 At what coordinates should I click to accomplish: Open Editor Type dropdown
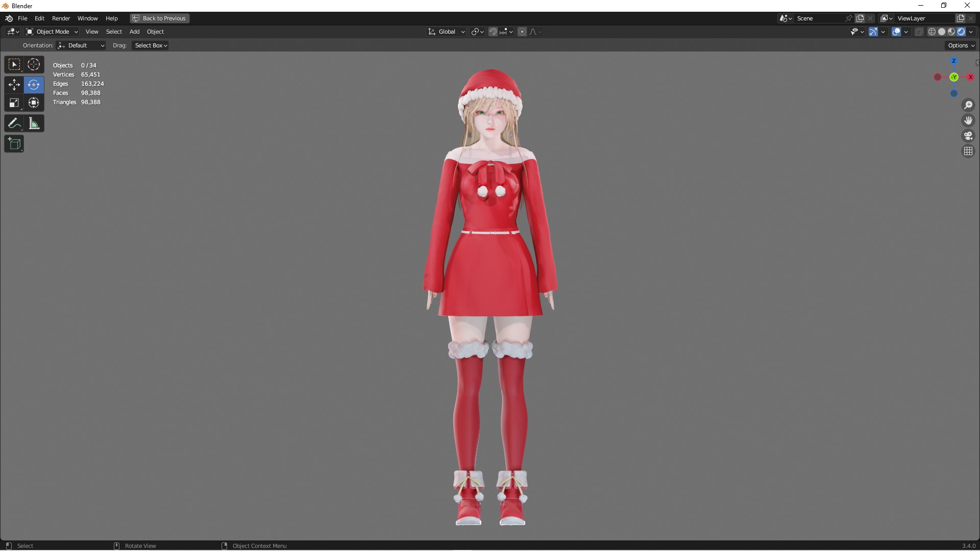pos(13,32)
